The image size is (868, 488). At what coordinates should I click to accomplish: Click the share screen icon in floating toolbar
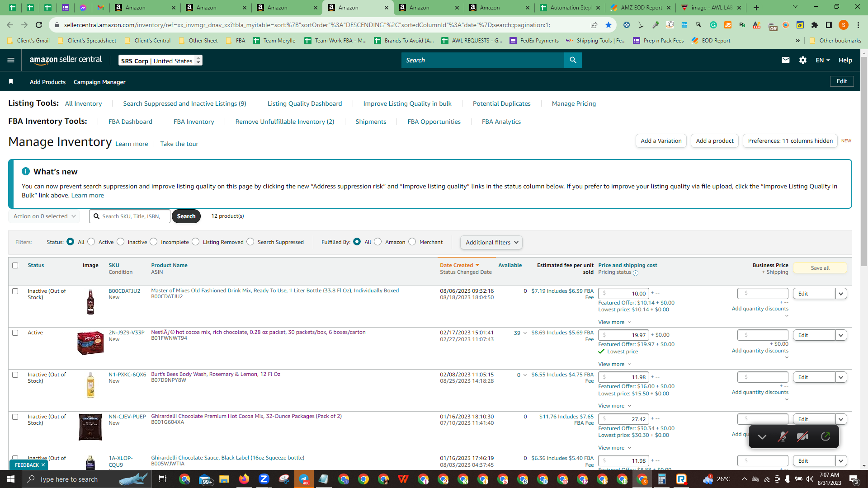[x=826, y=436]
